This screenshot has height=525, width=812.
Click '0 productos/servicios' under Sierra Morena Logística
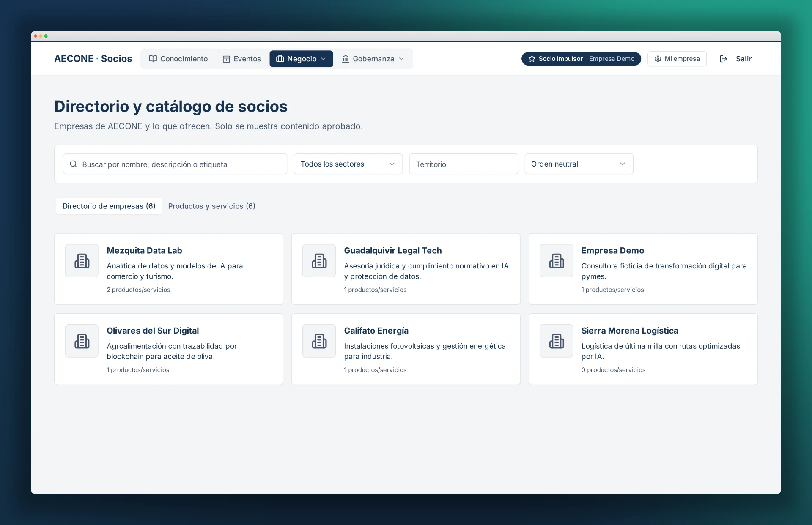coord(613,370)
